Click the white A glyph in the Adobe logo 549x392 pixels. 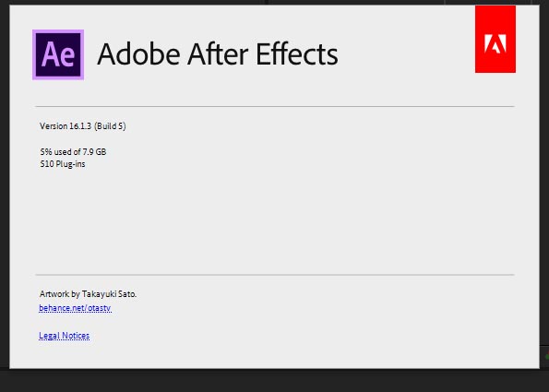point(495,43)
